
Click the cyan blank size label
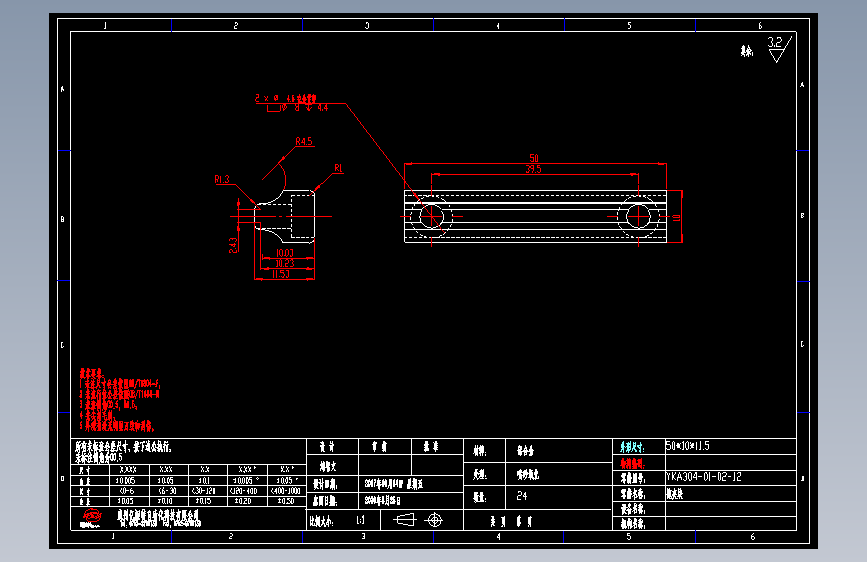(x=632, y=447)
